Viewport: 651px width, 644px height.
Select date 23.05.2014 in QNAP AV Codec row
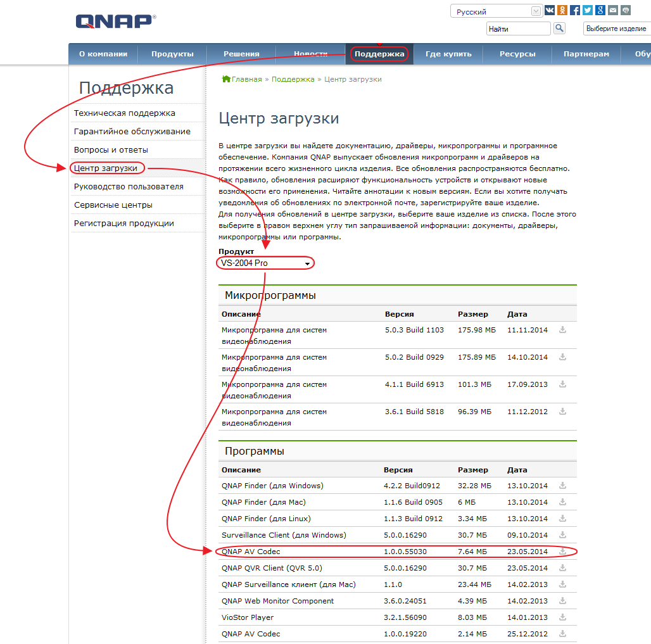pyautogui.click(x=528, y=552)
